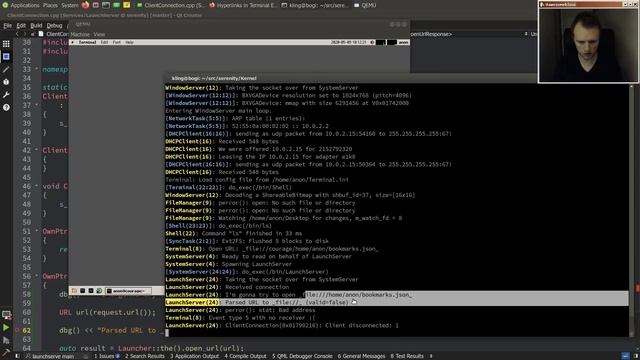This screenshot has height=360, width=640.
Task: Switch to Edit mode in Qt Creator sidebar
Action: pos(6,57)
